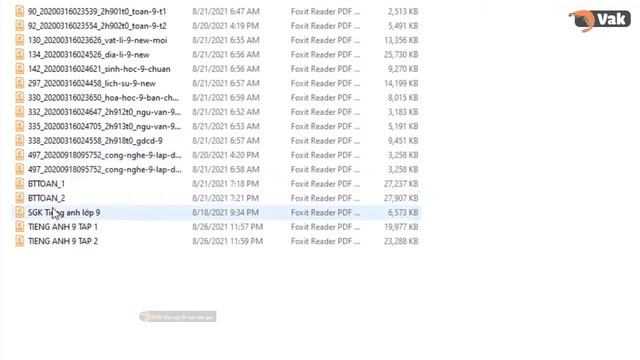Screen dimensions: 640x360
Task: Click the date 8/21/2021 6:59 AM
Action: click(226, 98)
